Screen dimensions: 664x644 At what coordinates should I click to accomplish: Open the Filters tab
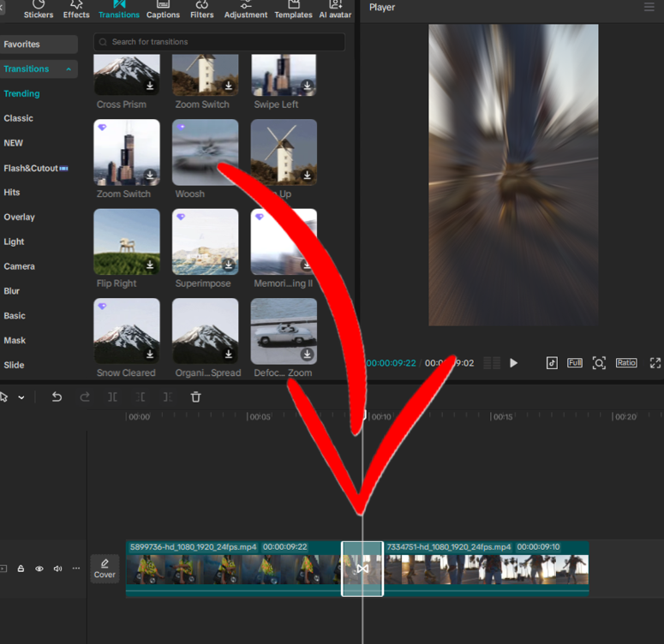[201, 9]
